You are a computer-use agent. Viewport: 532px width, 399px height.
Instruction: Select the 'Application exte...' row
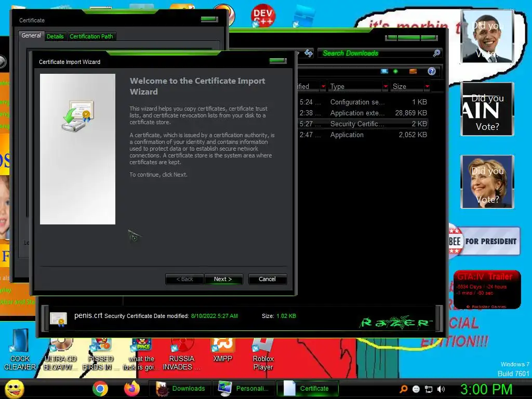[x=363, y=113]
